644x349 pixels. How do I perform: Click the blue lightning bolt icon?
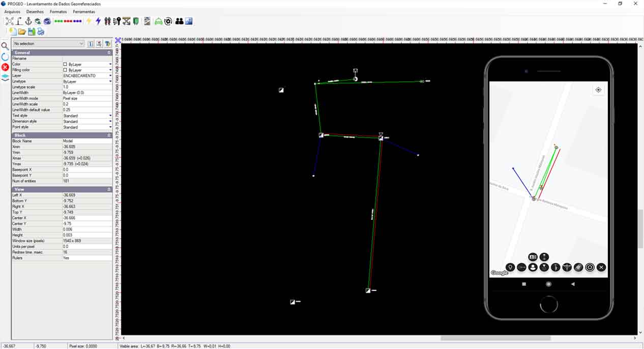[x=98, y=21]
